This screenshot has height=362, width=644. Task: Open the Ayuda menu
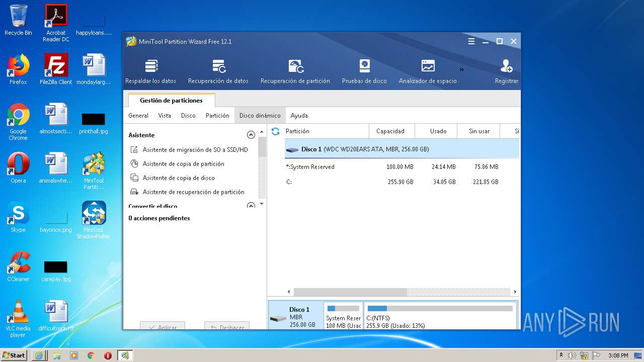click(x=299, y=115)
